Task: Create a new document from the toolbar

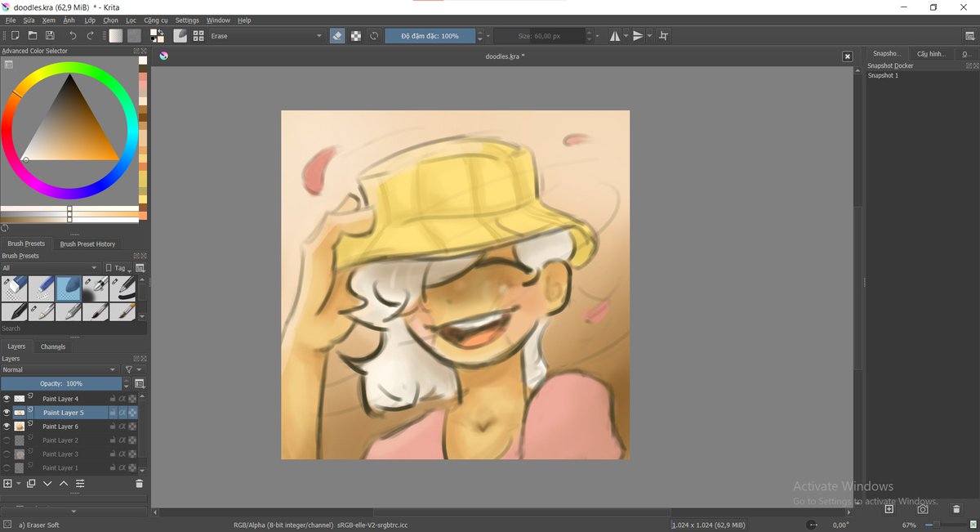Action: [x=16, y=36]
